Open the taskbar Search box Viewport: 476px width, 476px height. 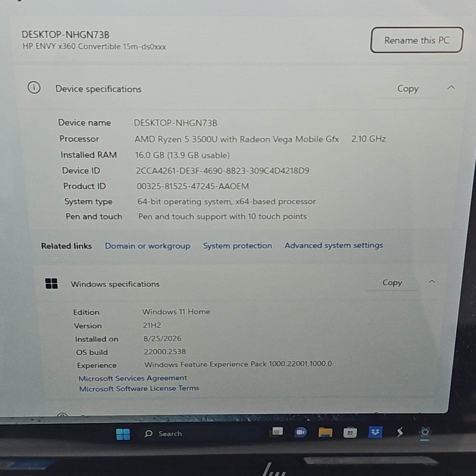click(x=163, y=433)
